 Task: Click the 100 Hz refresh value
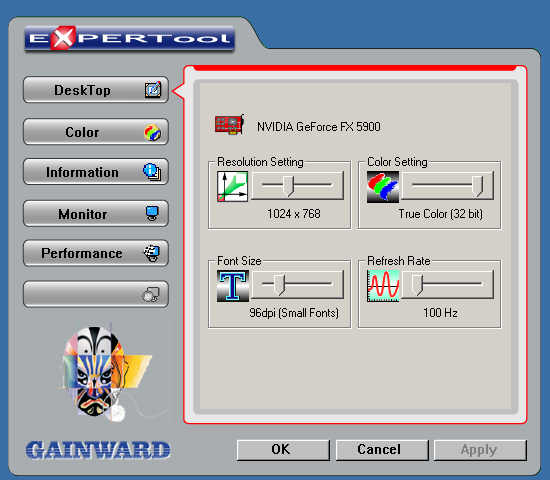coord(440,313)
